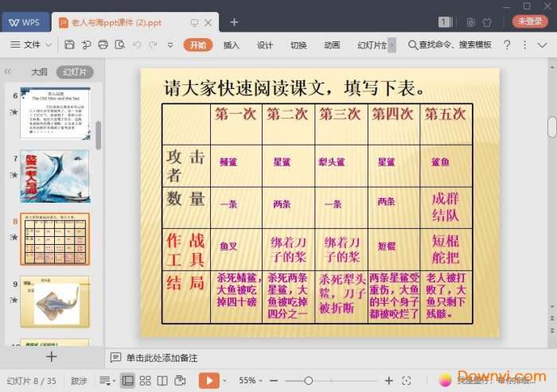The image size is (557, 392).
Task: Click the Print icon
Action: tap(103, 45)
